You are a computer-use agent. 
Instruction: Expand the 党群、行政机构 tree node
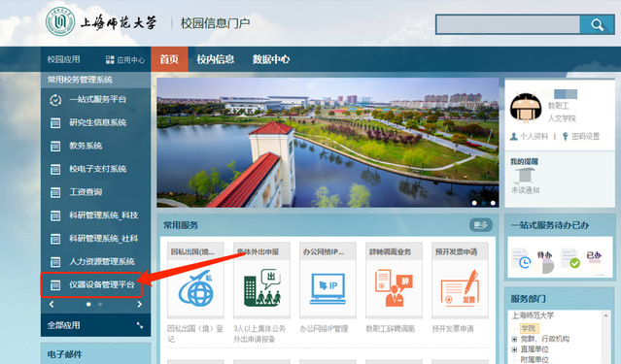[x=514, y=339]
